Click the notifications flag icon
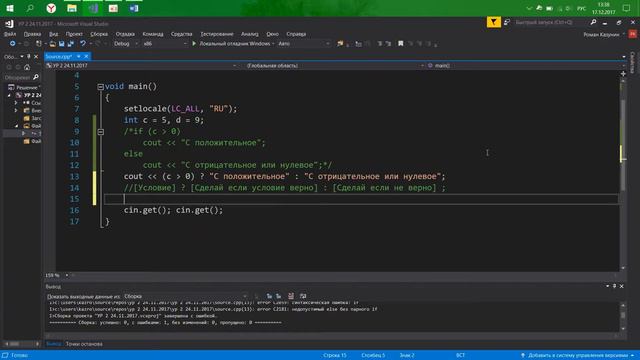The height and width of the screenshot is (360, 640). 493,22
